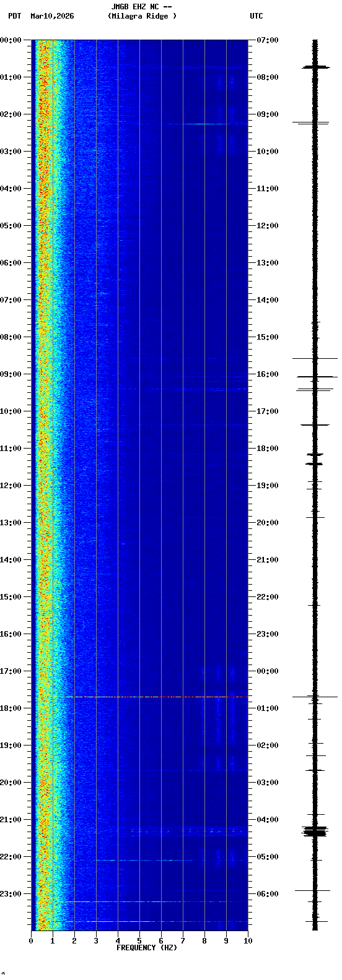The width and height of the screenshot is (342, 980).
Task: Click the 15:00 label on PDT axis
Action: [x=11, y=597]
